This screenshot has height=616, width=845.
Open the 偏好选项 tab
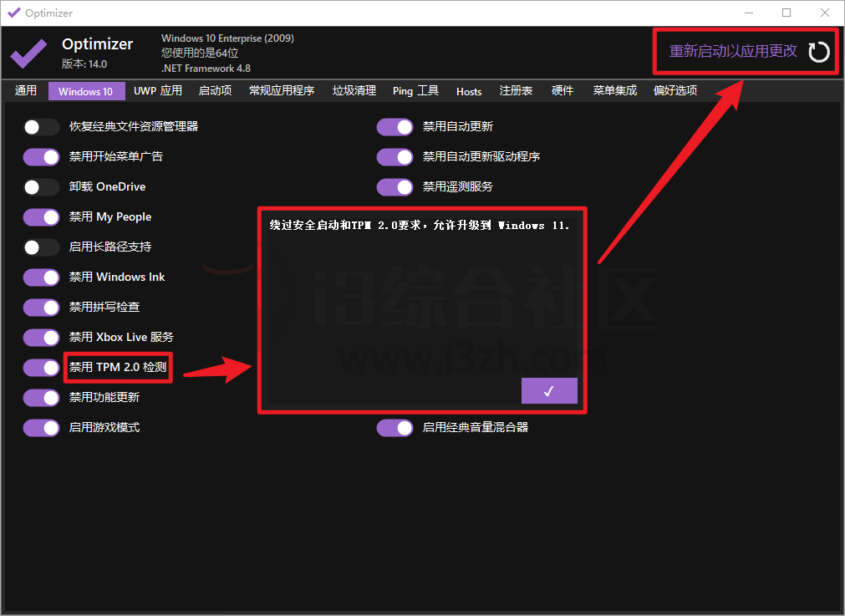click(x=675, y=90)
